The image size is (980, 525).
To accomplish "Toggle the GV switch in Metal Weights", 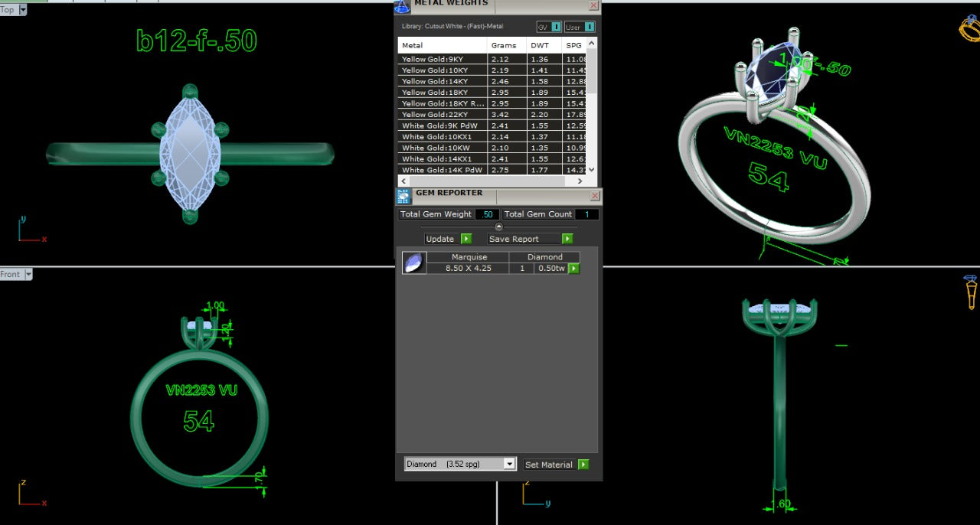I will click(557, 27).
